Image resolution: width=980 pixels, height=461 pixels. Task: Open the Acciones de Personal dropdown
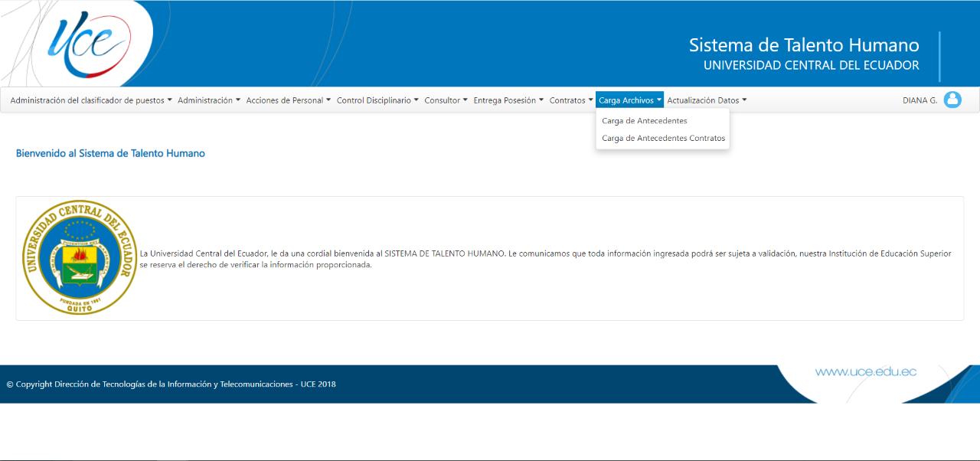click(x=289, y=100)
